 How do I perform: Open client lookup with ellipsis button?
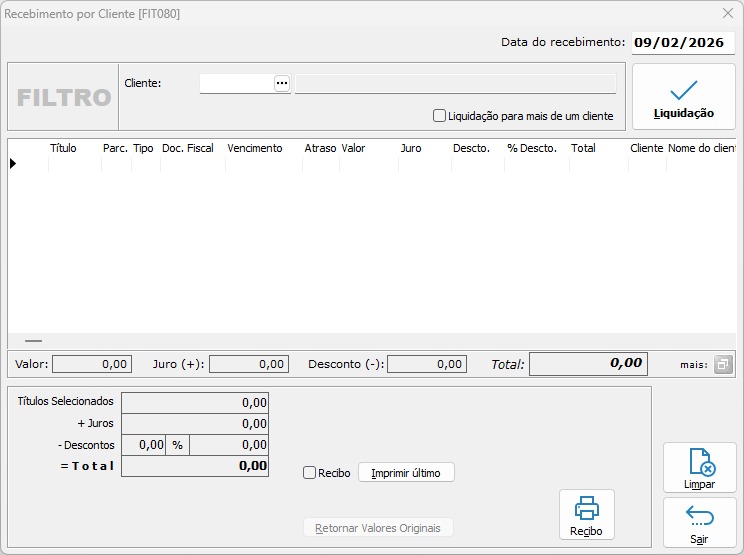(x=282, y=83)
